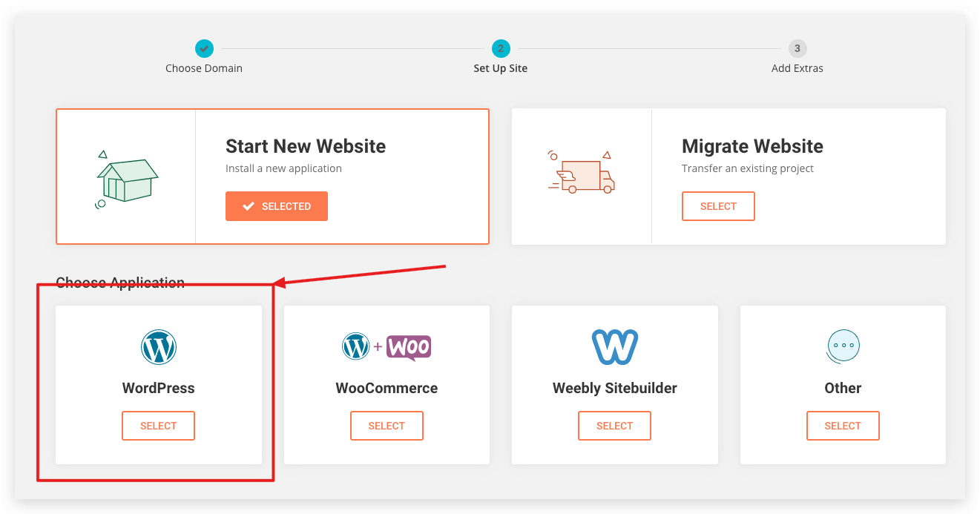Click the completed checkmark on Choose Domain step
980x514 pixels.
[x=204, y=48]
